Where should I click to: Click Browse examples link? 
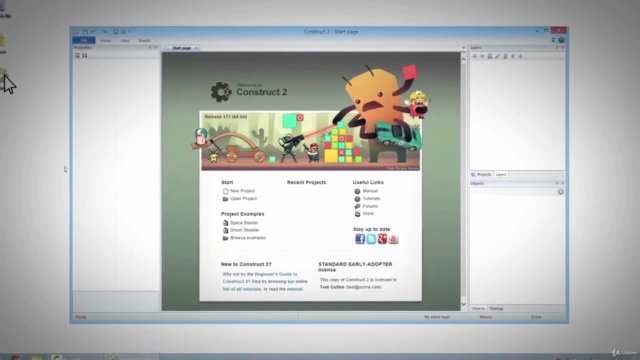[x=248, y=238]
